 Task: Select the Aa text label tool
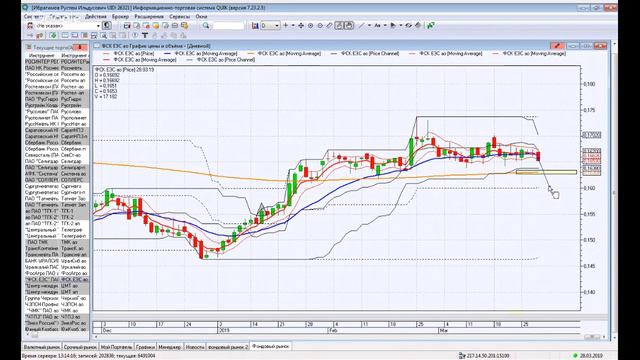tap(377, 26)
